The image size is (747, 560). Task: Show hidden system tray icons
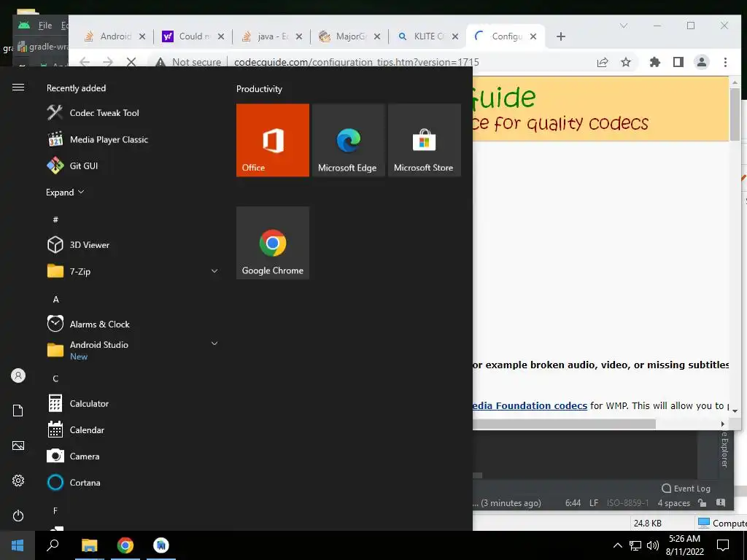coord(617,545)
